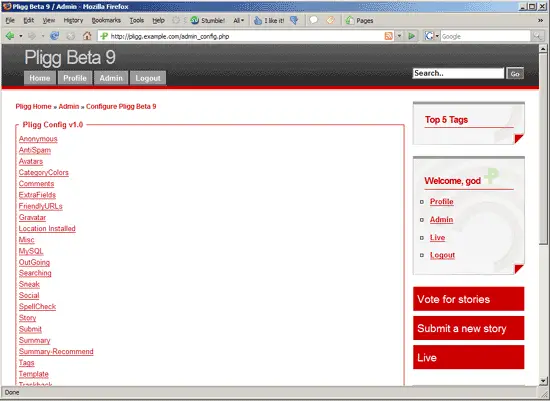Image resolution: width=550 pixels, height=401 pixels.
Task: Open the Bookmarks menu
Action: 106,20
